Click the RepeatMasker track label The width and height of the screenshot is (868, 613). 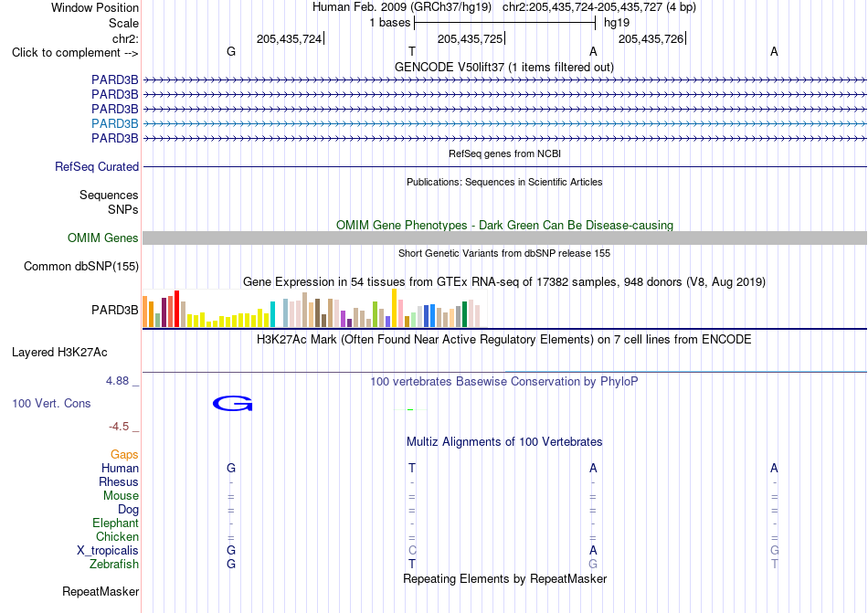tap(101, 591)
